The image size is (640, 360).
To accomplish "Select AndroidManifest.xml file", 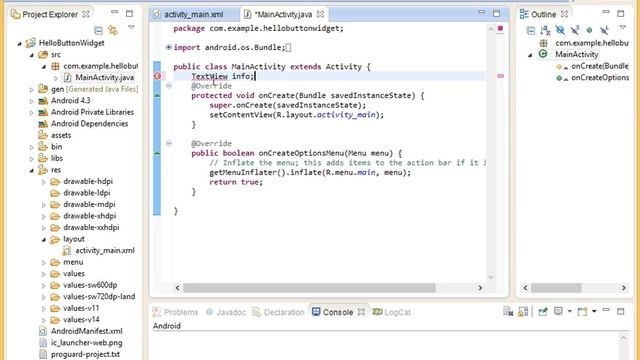I will pos(87,331).
